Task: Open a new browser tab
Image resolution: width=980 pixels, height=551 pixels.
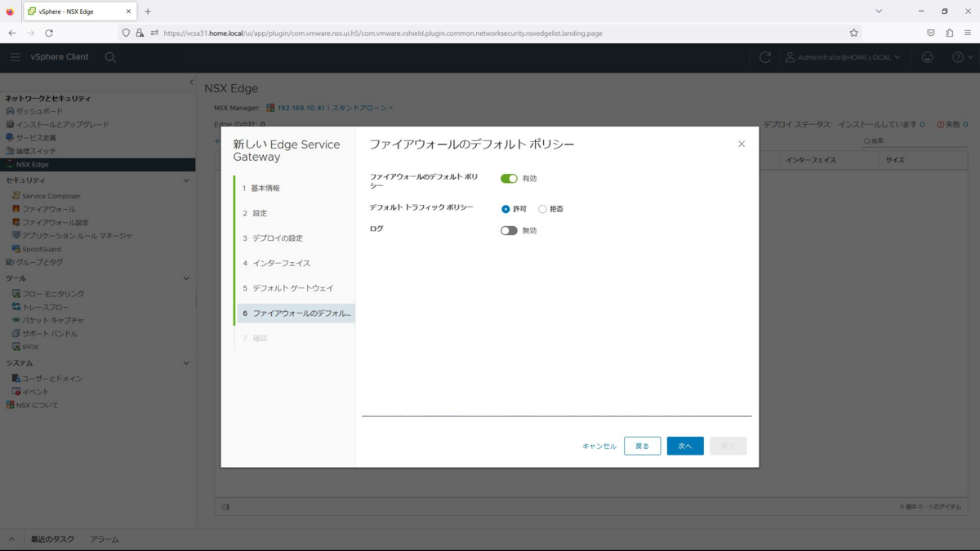Action: pyautogui.click(x=148, y=11)
